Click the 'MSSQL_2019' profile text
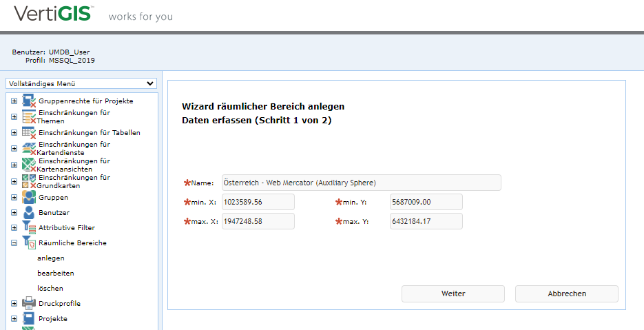 [72, 61]
